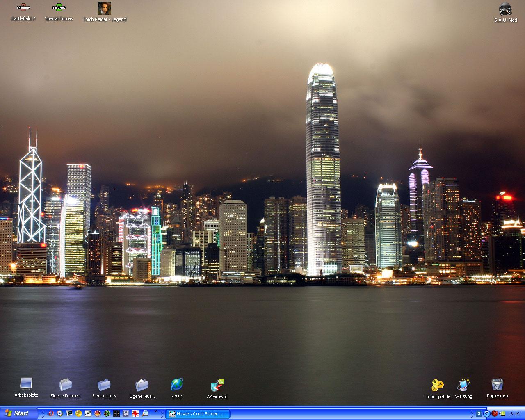Launch TuneUp2006 from the desktop
Image resolution: width=525 pixels, height=420 pixels.
(438, 389)
